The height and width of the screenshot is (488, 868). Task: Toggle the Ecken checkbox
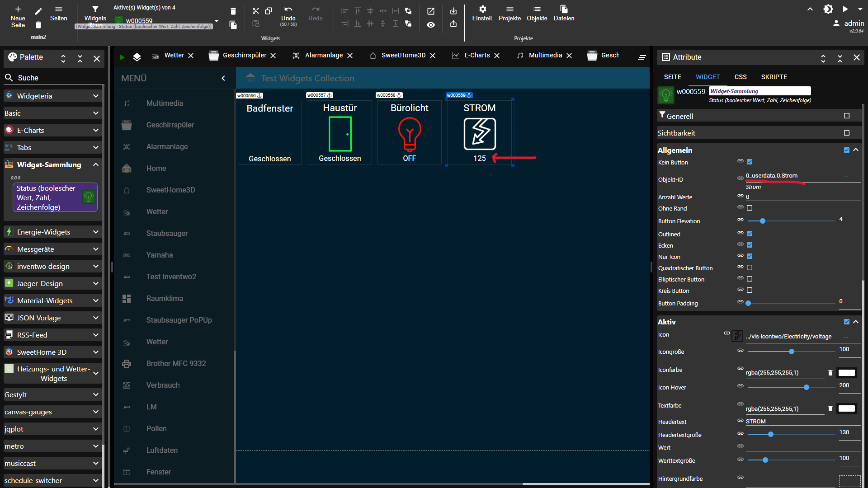click(750, 245)
